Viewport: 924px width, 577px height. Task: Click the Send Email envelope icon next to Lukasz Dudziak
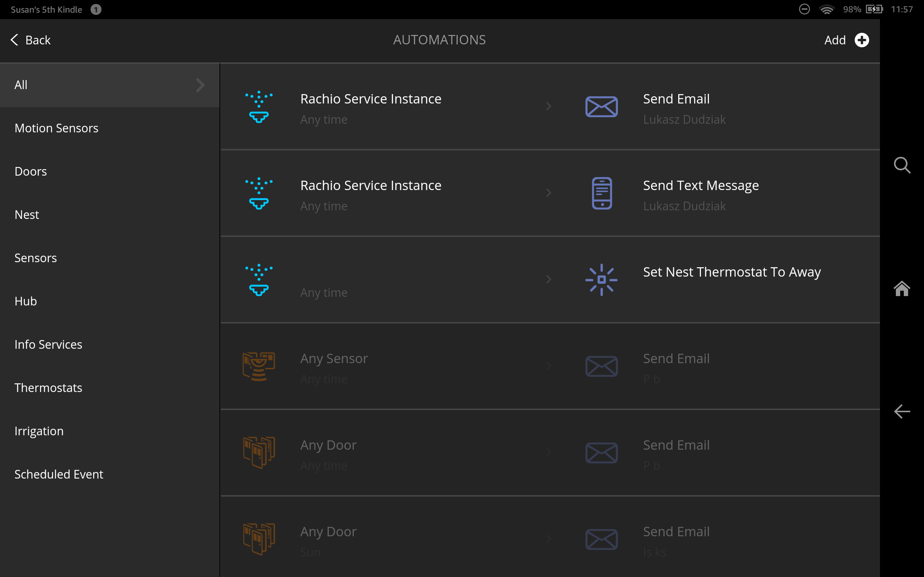point(601,107)
